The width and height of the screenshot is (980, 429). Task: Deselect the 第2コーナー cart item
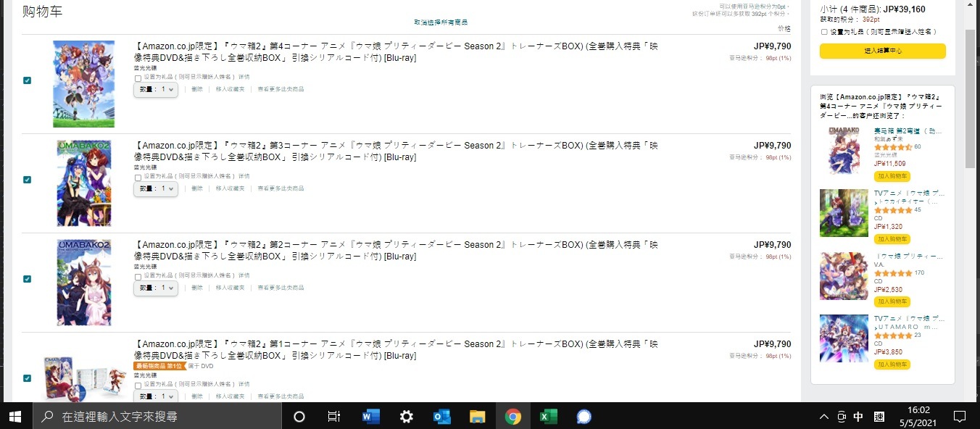[x=27, y=279]
